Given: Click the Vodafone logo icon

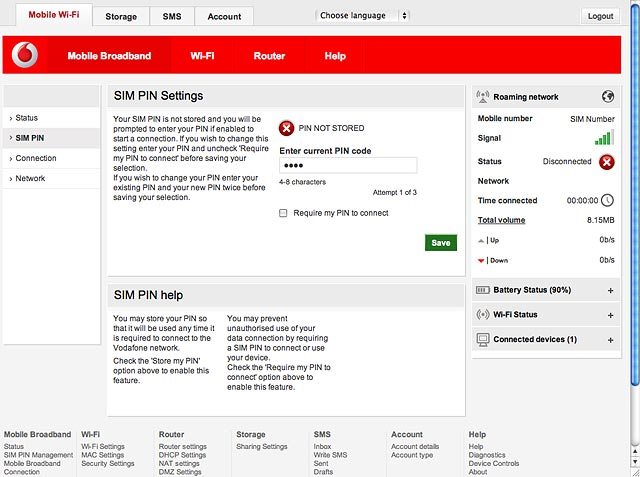Looking at the screenshot, I should 25,55.
